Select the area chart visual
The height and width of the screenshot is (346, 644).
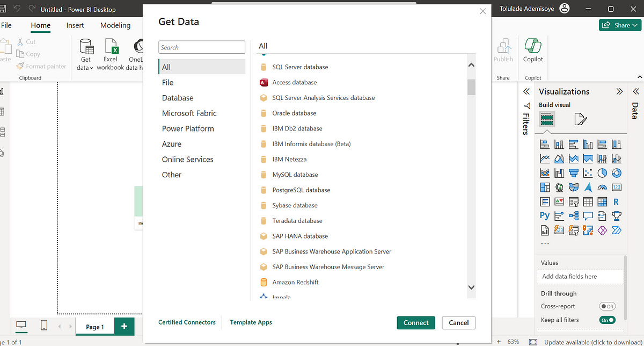tap(559, 158)
